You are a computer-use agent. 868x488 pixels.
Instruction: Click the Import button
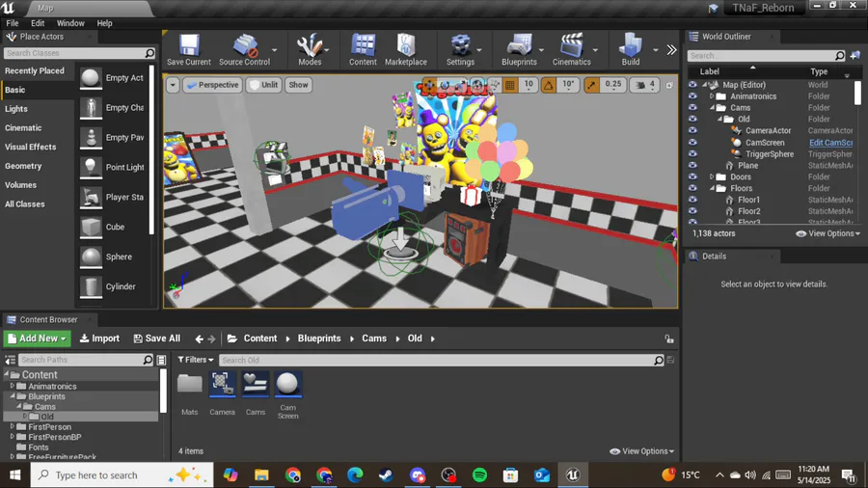(x=99, y=339)
